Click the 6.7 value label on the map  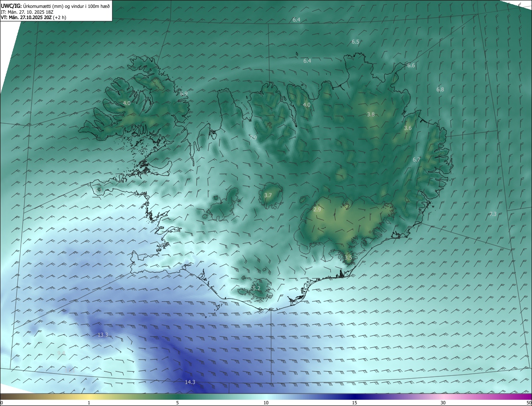pos(416,160)
